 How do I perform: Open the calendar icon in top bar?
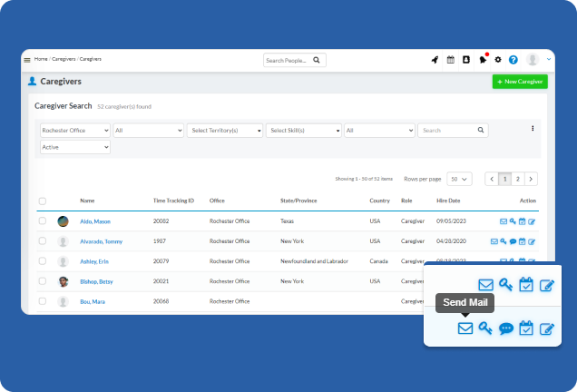pyautogui.click(x=450, y=60)
